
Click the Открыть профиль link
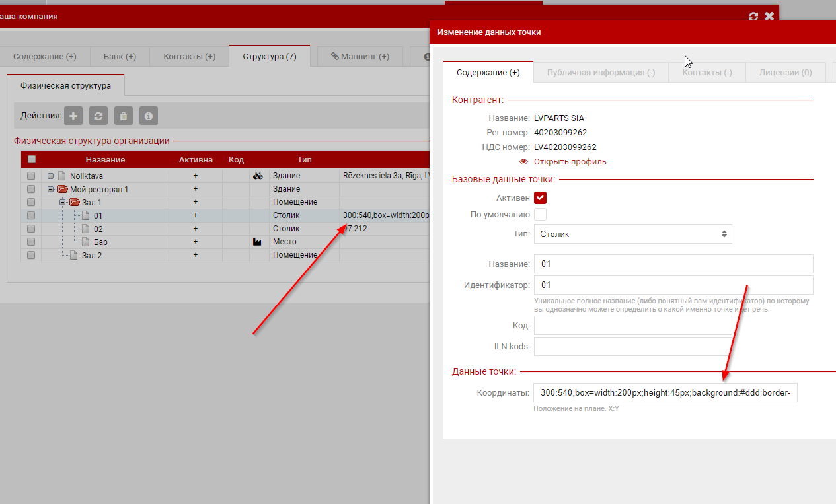[570, 162]
